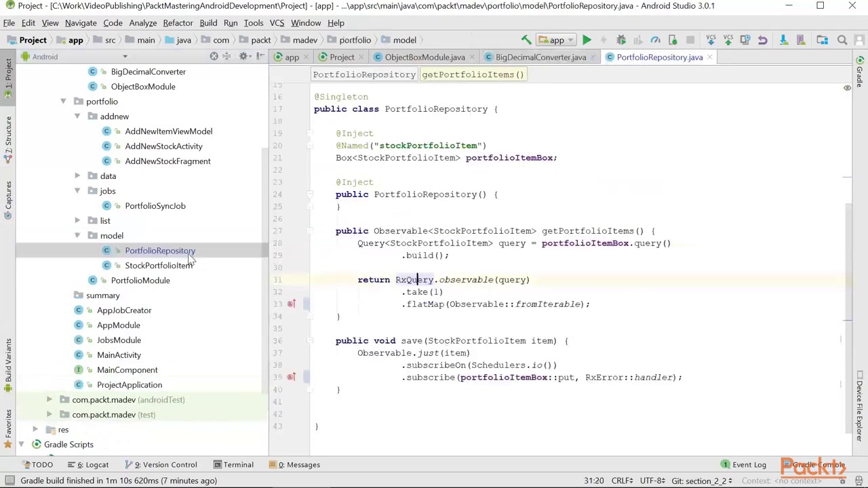The height and width of the screenshot is (488, 868).
Task: Collapse all nodes in Project panel
Action: tap(227, 56)
